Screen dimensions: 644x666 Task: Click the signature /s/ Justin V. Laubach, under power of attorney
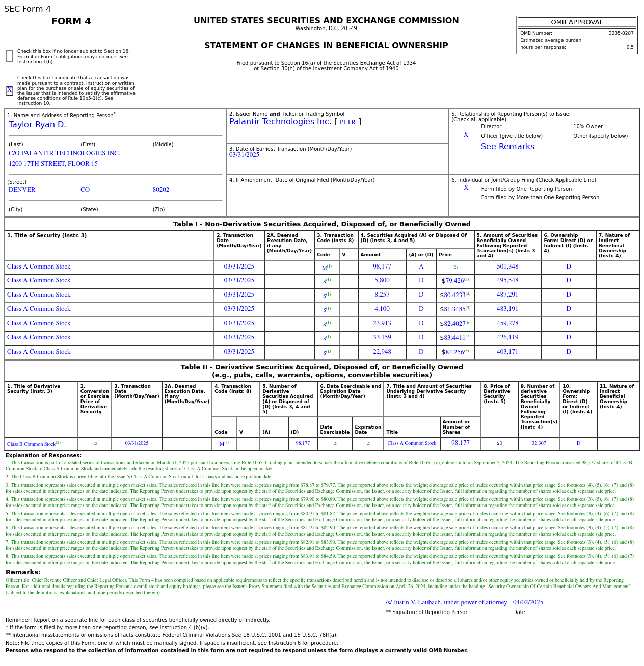pyautogui.click(x=446, y=602)
